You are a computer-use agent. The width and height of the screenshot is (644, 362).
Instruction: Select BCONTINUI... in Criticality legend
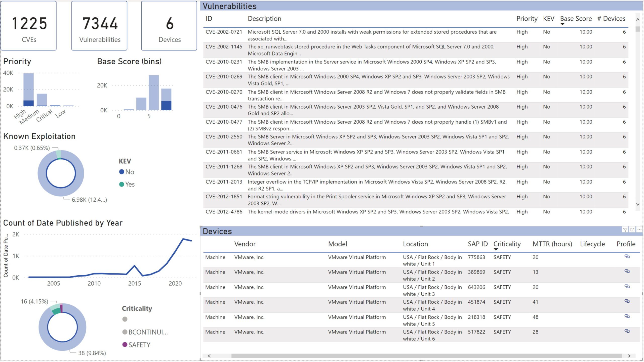[x=145, y=332]
